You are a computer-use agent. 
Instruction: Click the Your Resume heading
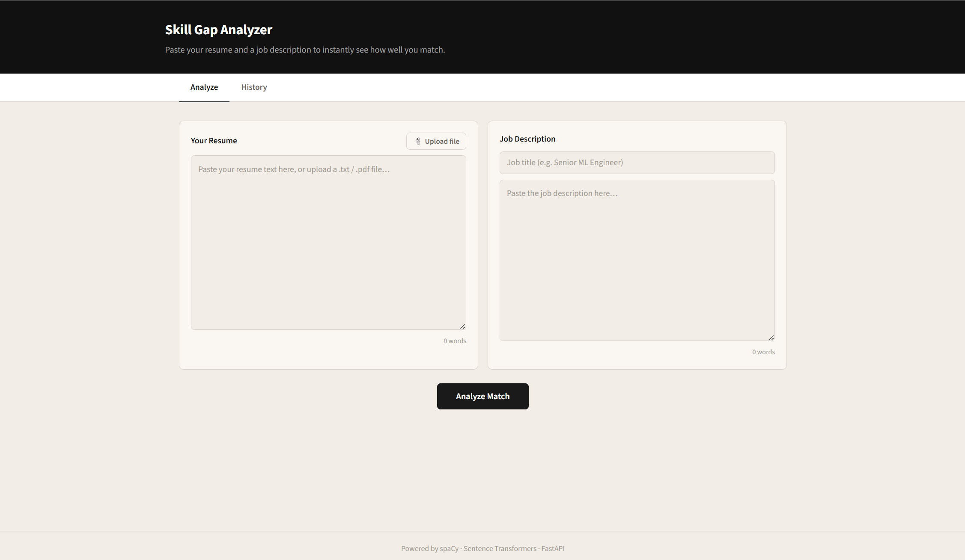(x=214, y=141)
